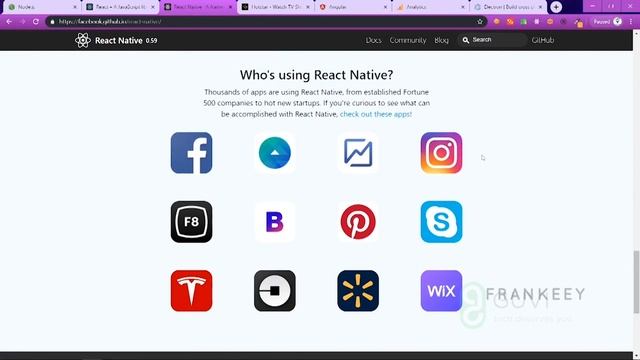Open the Skype app icon

point(441,222)
